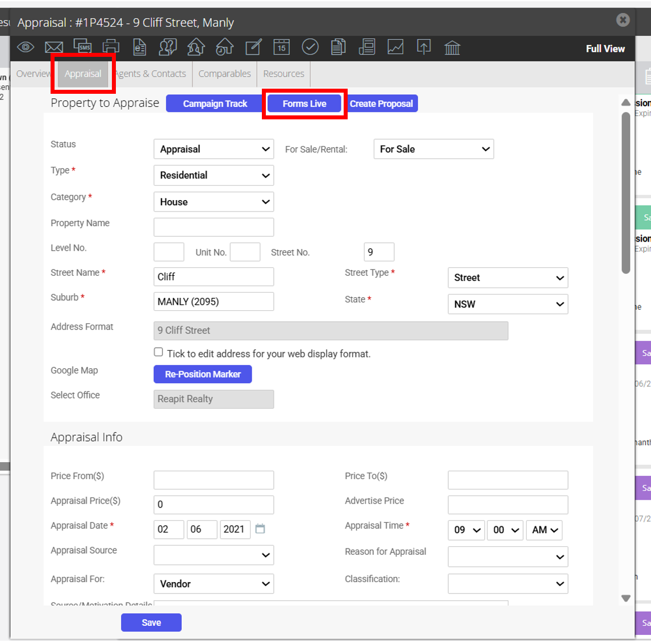Open the Street Type dropdown
Screen dimensions: 651x644
pos(508,277)
